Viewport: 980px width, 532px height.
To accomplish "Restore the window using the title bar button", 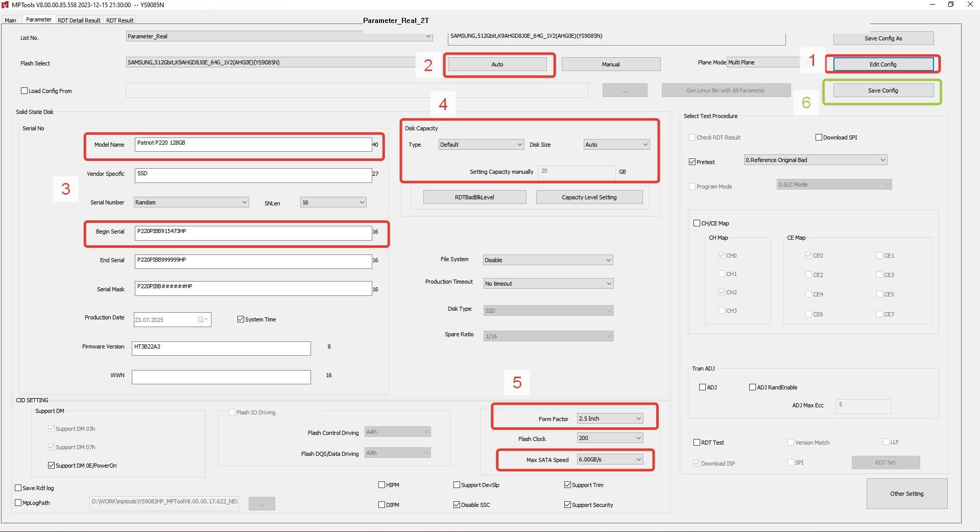I will point(950,5).
